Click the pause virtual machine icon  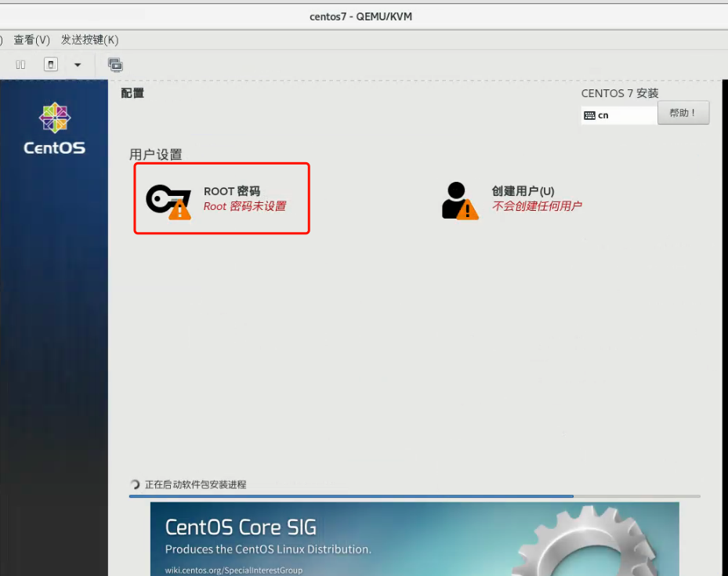[x=20, y=64]
